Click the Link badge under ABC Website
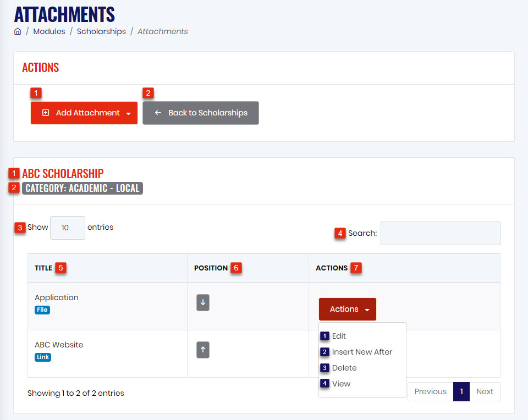 click(43, 357)
